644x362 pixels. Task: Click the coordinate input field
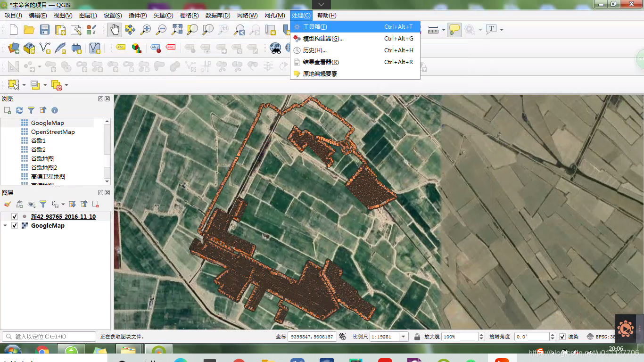[312, 337]
